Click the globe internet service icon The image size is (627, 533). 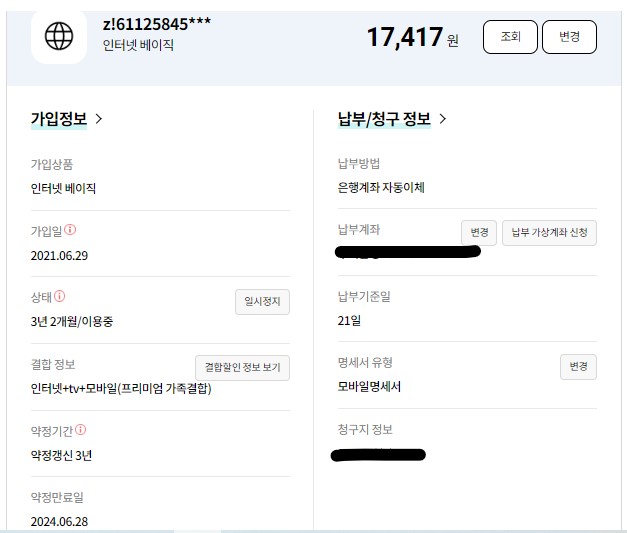[59, 36]
